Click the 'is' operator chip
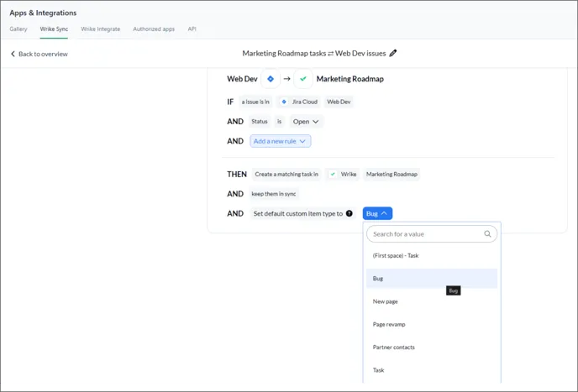578x392 pixels. (x=280, y=121)
